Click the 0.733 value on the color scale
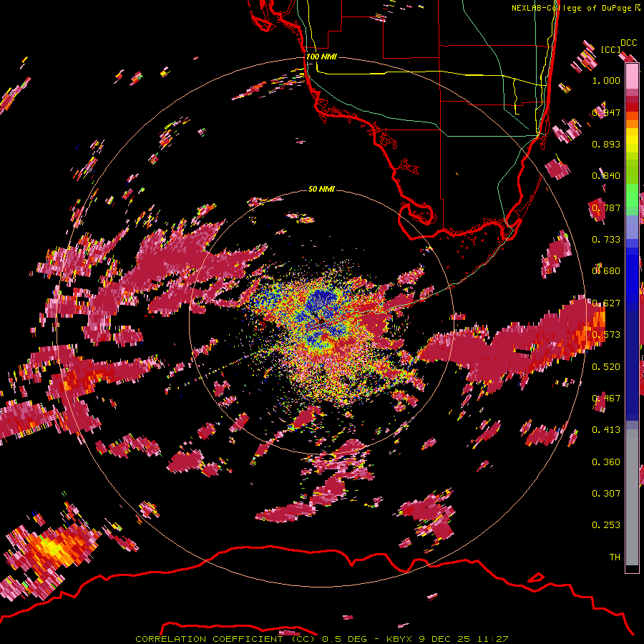Screen dimensions: 644x644 pos(606,240)
